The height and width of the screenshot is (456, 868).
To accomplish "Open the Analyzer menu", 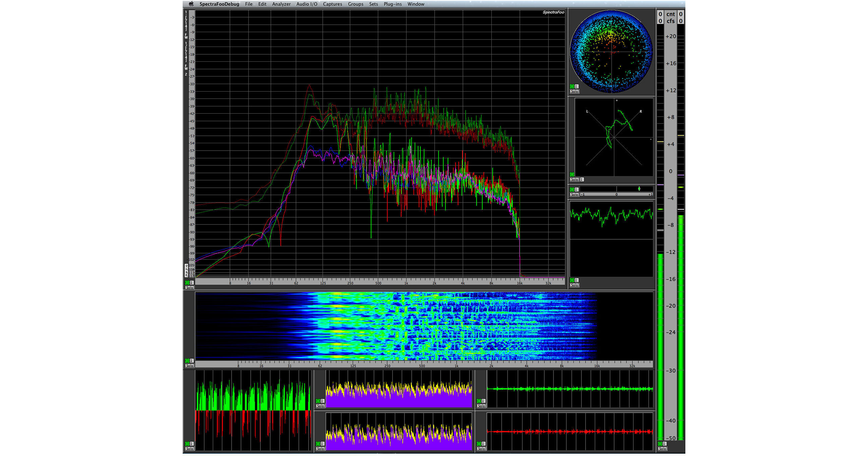I will pos(282,4).
